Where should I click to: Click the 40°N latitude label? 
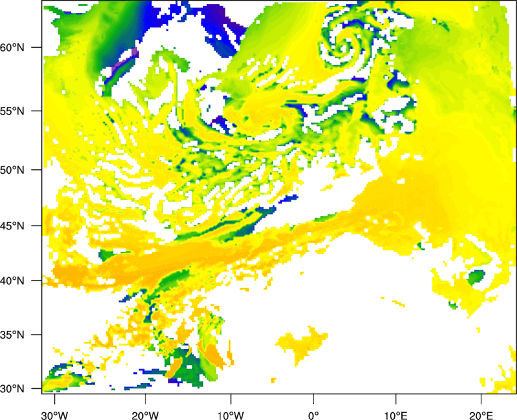coord(12,281)
